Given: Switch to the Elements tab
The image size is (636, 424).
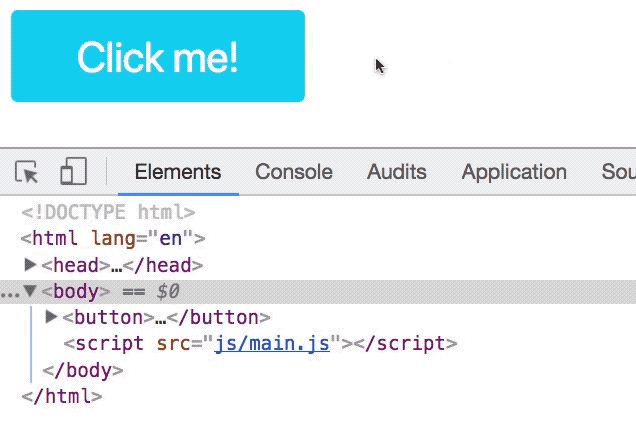Looking at the screenshot, I should click(x=177, y=172).
